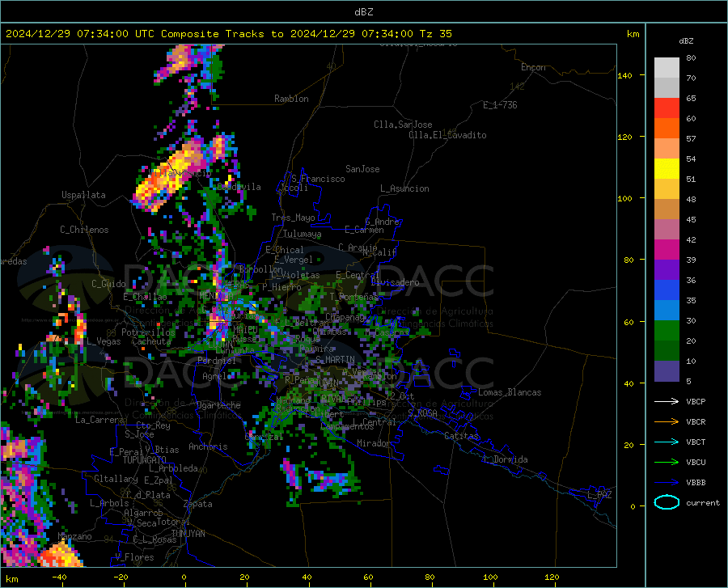Click the 'TUPUNGATO' map label
The image size is (728, 588).
pyautogui.click(x=145, y=459)
